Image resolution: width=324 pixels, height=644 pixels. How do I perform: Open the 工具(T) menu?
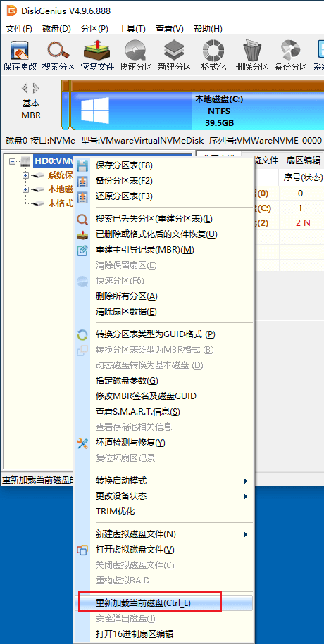tap(132, 29)
